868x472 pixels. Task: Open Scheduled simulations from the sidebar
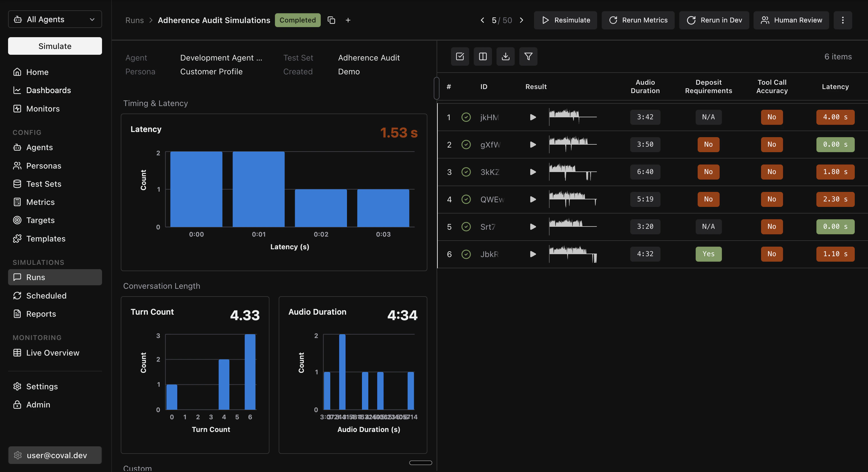coord(46,296)
